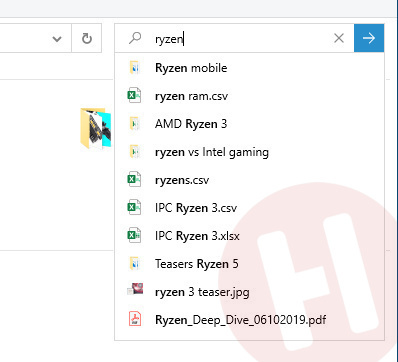Click the PDF icon beside Ryzen_Deep_Dive_06102019.pdf

[135, 319]
